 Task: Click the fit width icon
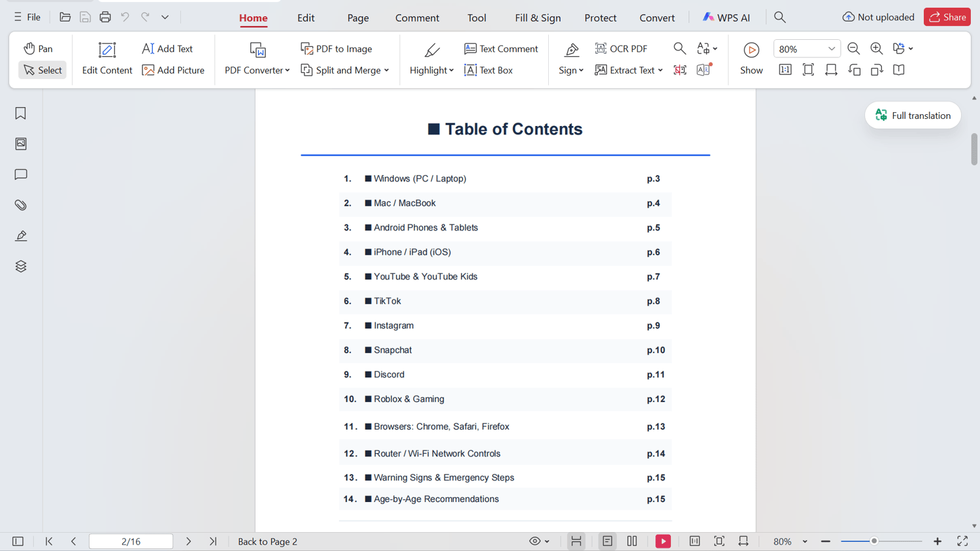click(831, 70)
